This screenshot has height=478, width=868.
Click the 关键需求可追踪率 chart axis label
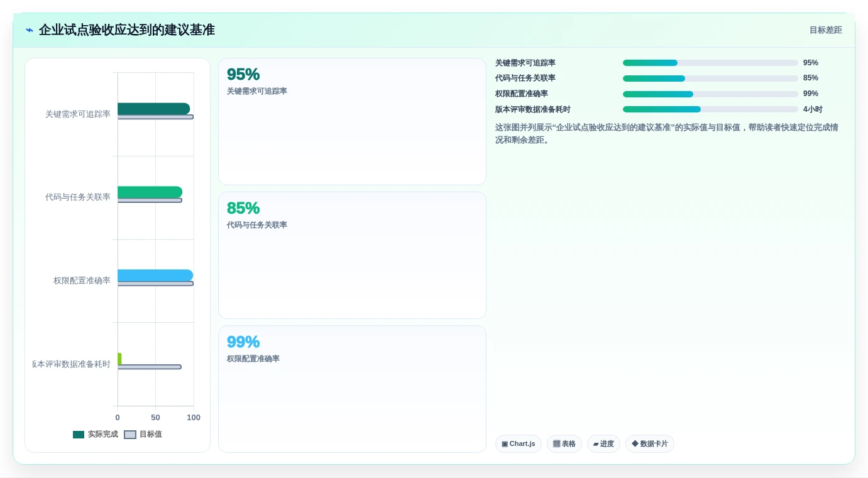[78, 114]
